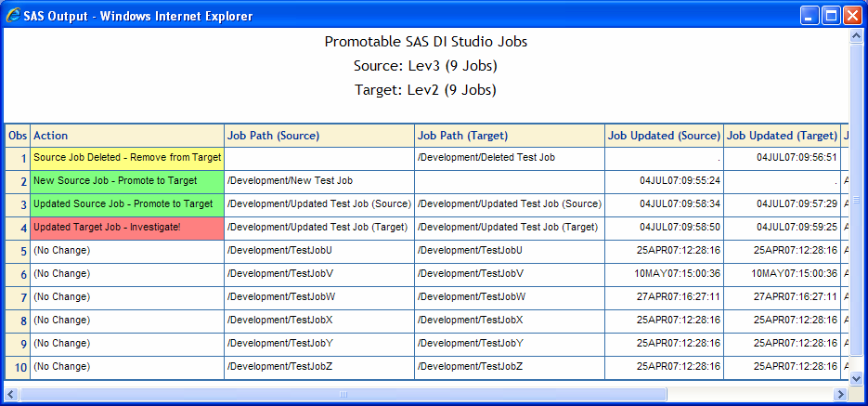Click the Job Updated (Target) column header

[x=782, y=136]
